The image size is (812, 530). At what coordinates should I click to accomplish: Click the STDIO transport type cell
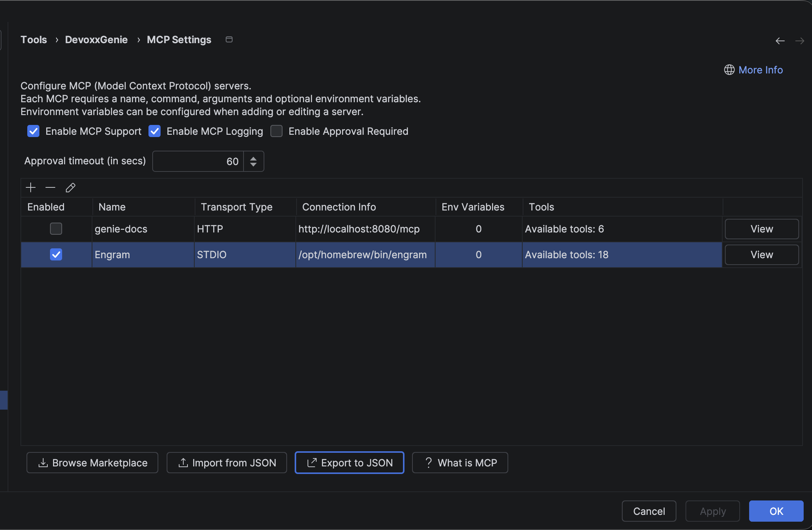(x=245, y=255)
